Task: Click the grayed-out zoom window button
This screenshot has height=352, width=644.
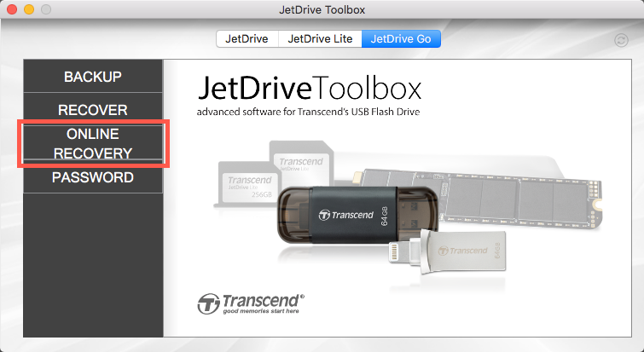Action: point(46,10)
